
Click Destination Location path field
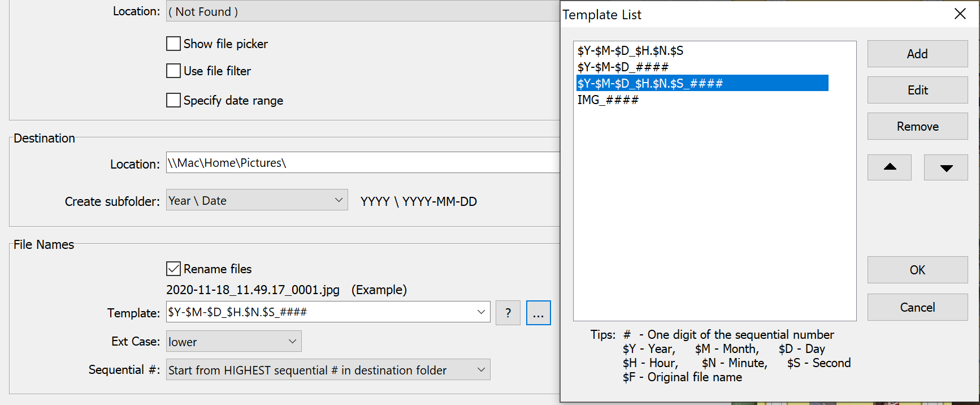tap(362, 163)
